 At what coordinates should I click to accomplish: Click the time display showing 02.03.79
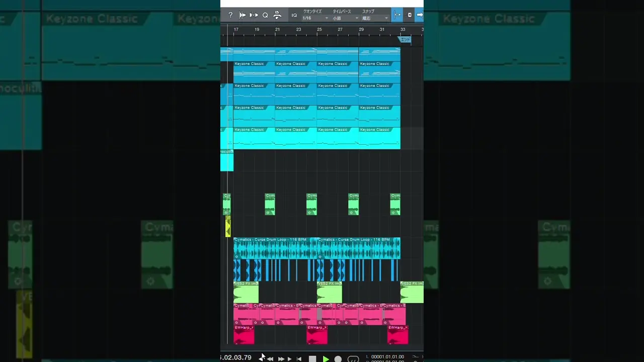click(x=236, y=357)
